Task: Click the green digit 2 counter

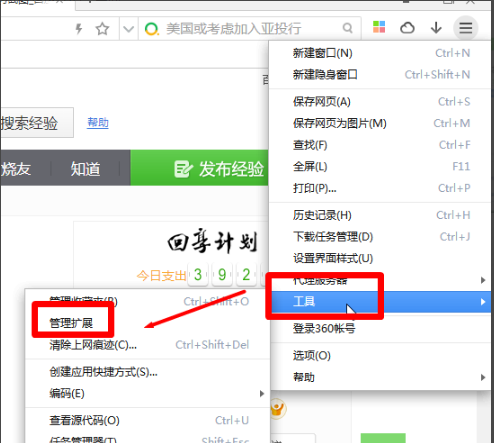Action: (x=246, y=275)
